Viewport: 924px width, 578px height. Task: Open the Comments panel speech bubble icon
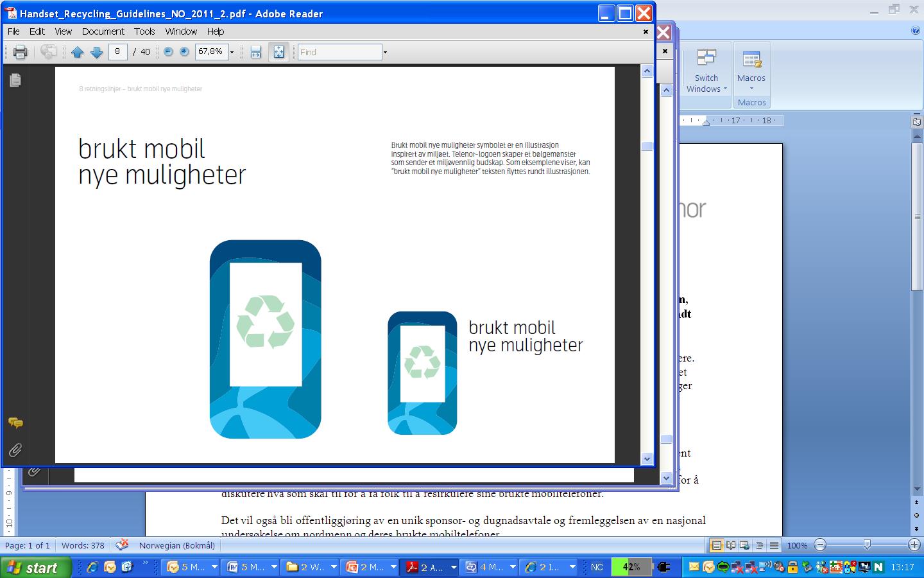[15, 423]
